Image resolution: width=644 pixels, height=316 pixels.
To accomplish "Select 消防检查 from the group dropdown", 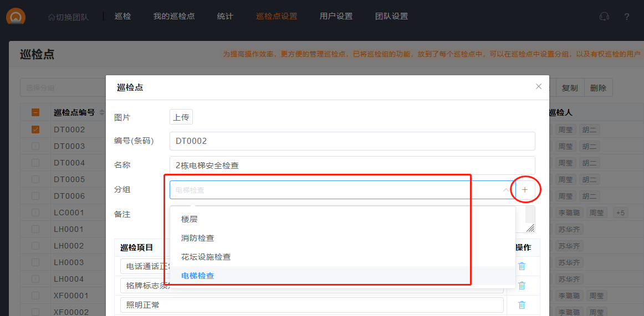I will tap(198, 238).
